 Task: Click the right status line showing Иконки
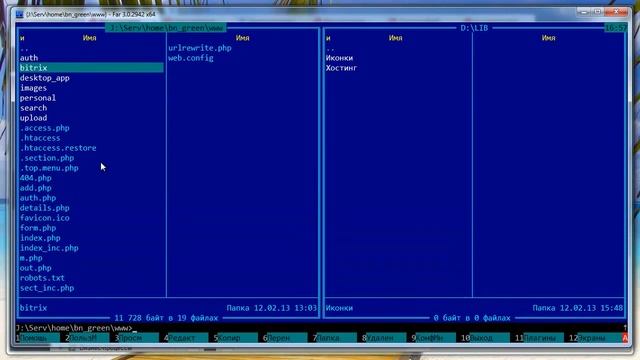point(340,308)
